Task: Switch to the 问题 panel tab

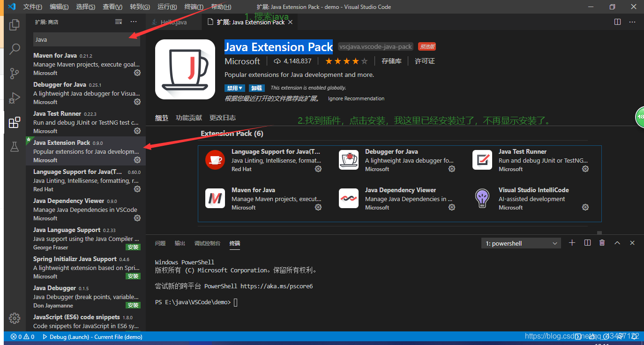Action: [160, 243]
